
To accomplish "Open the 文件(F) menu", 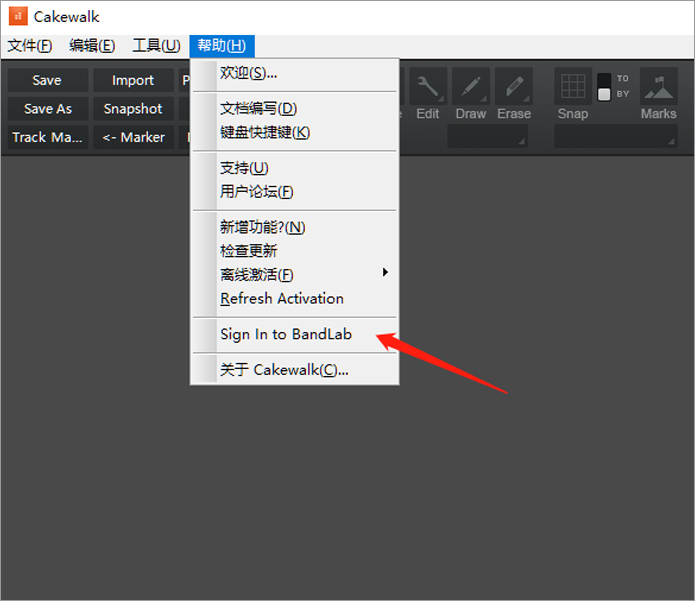I will 30,46.
